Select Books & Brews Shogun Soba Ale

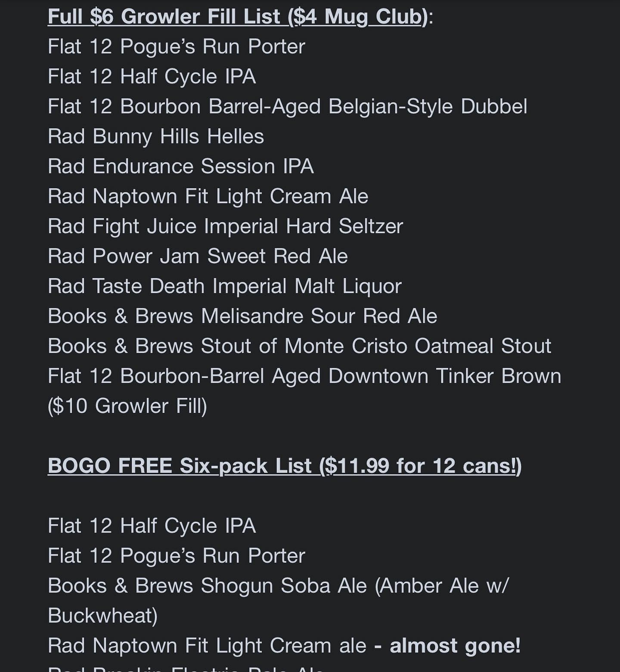click(x=278, y=586)
